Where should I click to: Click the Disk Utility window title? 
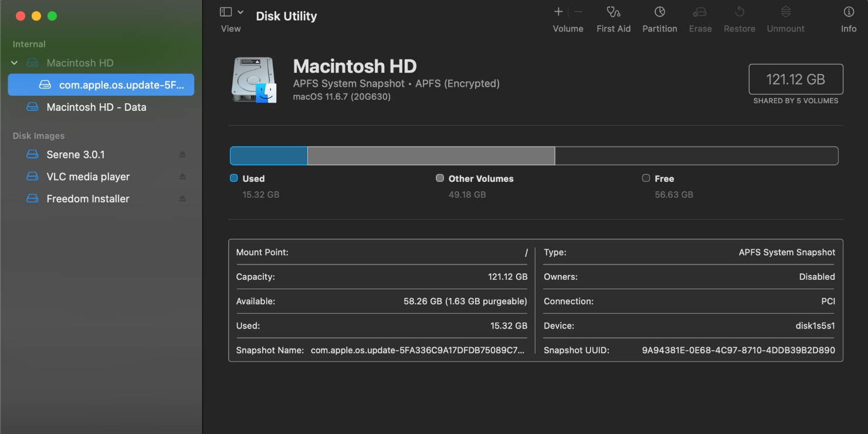[286, 16]
